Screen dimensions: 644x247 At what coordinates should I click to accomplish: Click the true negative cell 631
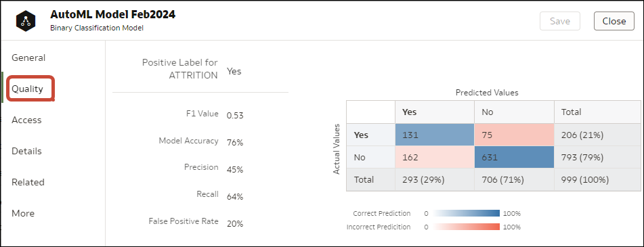tap(514, 157)
